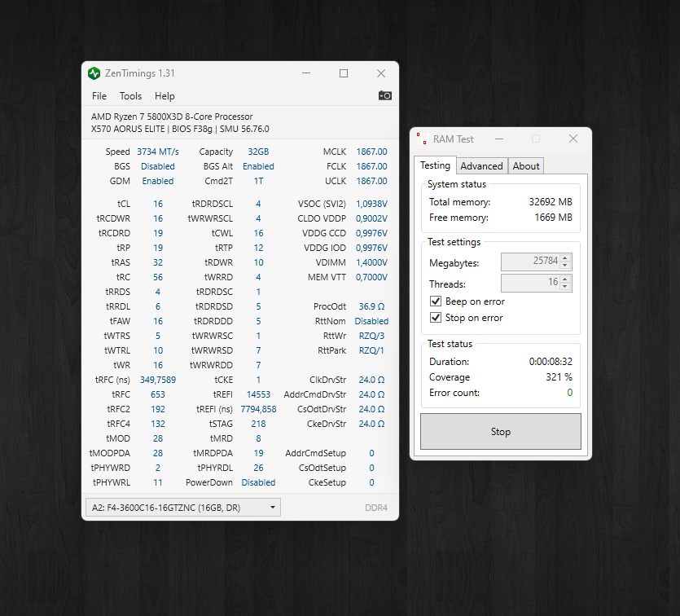Click the VDIMM value 1,4000V

(x=371, y=262)
